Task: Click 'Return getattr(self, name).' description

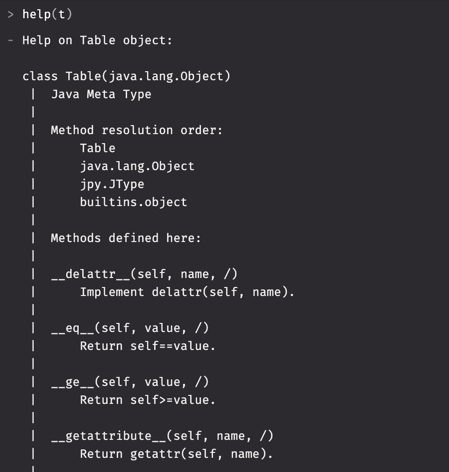Action: point(176,454)
